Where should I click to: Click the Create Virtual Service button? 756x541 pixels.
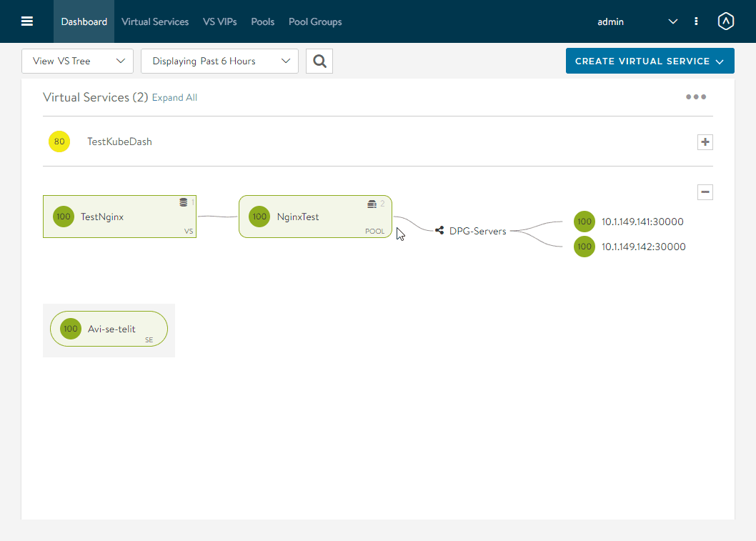[x=650, y=61]
